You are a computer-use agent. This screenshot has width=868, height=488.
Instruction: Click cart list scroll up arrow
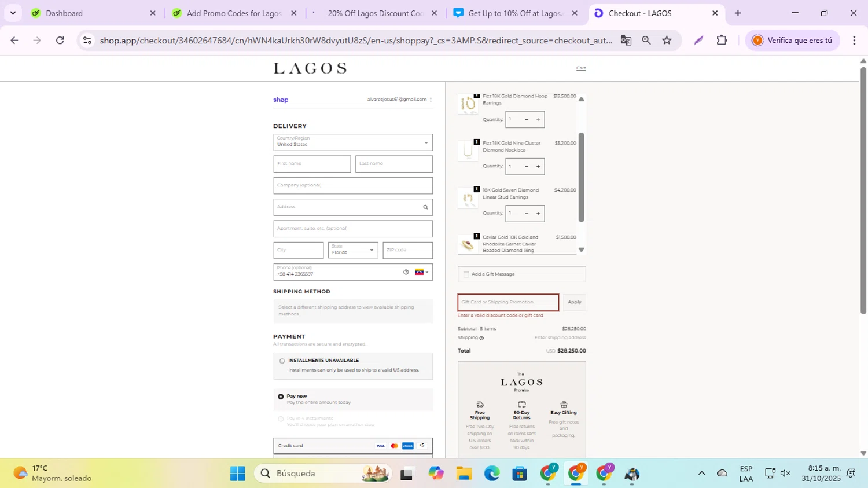(582, 100)
